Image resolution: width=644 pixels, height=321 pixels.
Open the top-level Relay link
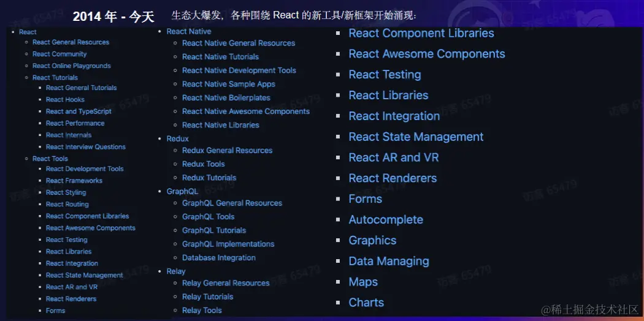(176, 271)
